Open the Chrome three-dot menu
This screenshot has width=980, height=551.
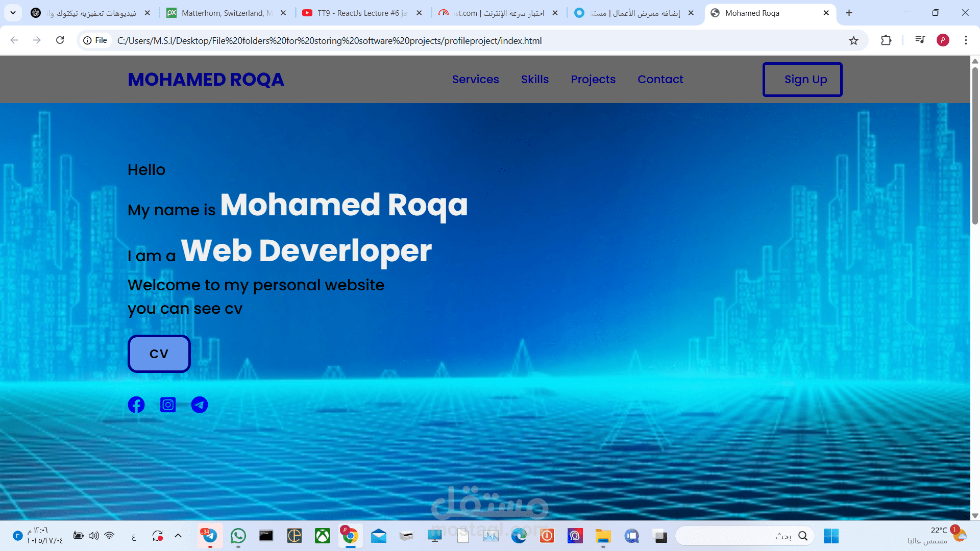pyautogui.click(x=966, y=40)
